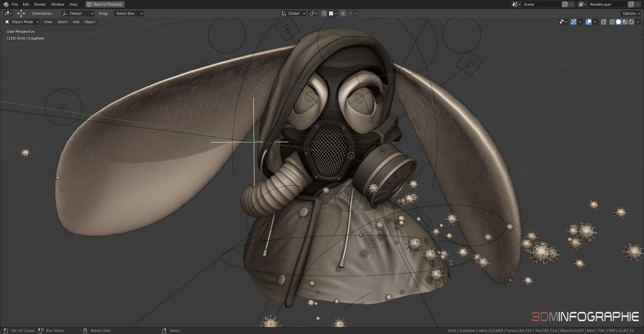Viewport: 644px width, 334px height.
Task: Click the move tool icon in the header
Action: [21, 13]
